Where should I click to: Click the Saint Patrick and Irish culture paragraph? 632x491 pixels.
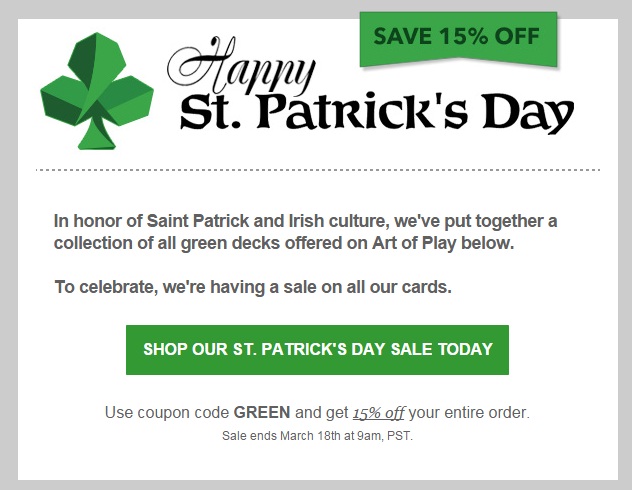(306, 232)
